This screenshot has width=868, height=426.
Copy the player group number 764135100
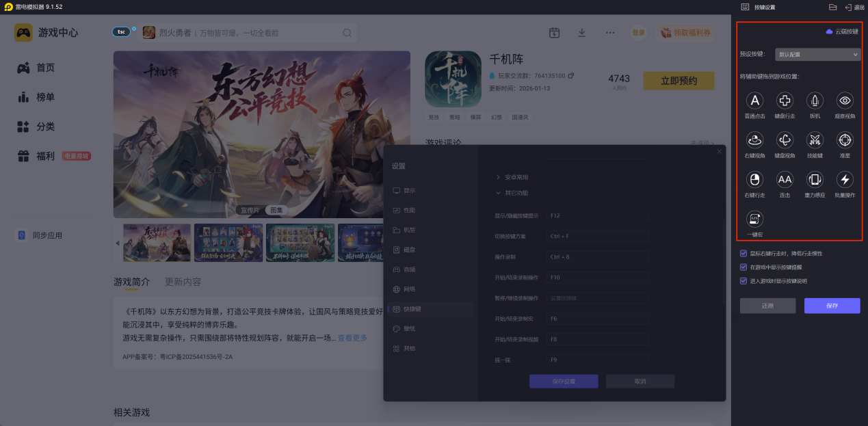(571, 75)
